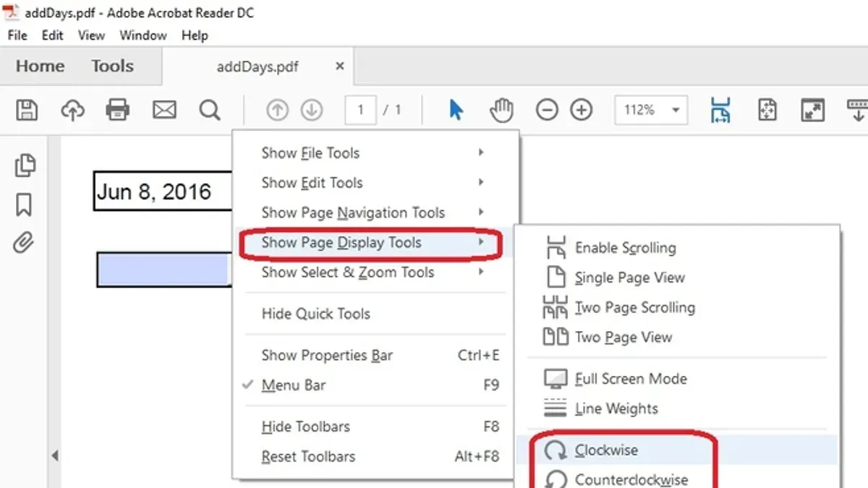
Task: Send file by email using the envelope icon
Action: pos(164,110)
